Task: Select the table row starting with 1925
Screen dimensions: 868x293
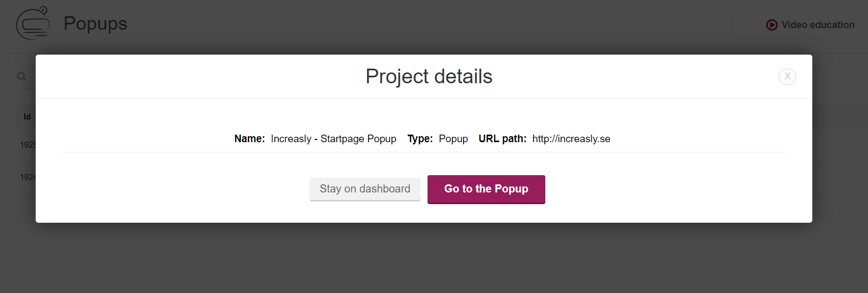Action: coord(26,145)
